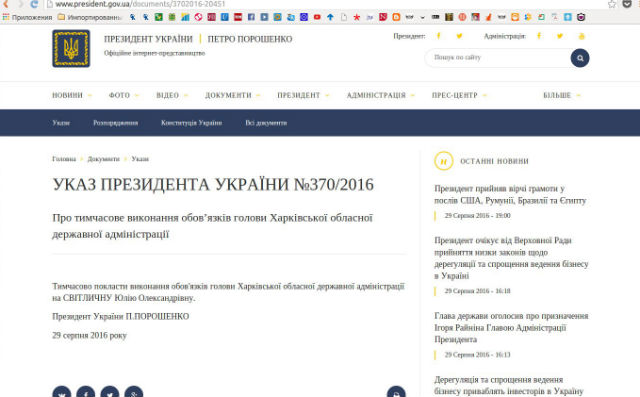Reload the page with the refresh icon
This screenshot has height=397, width=640.
(x=34, y=4)
